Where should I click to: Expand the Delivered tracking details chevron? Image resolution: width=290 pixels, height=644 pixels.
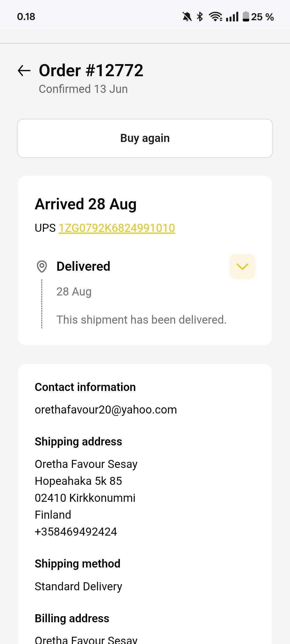tap(242, 266)
